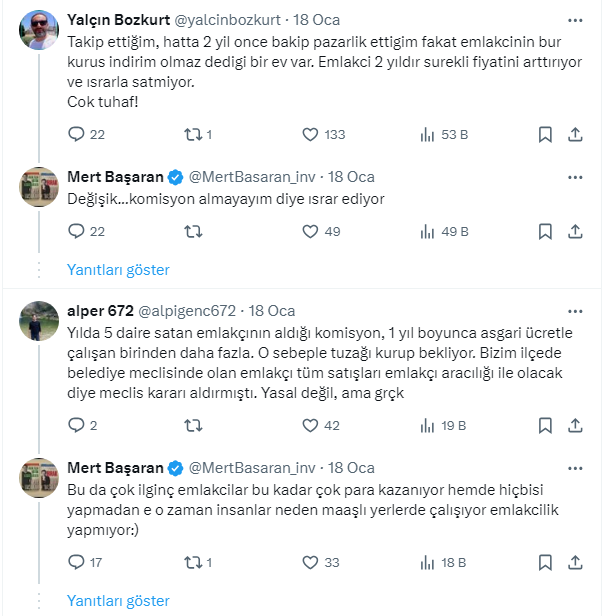Screen dimensions: 616x616
Task: View analytics of Yalçın Bozkurt's tweet
Action: [427, 134]
